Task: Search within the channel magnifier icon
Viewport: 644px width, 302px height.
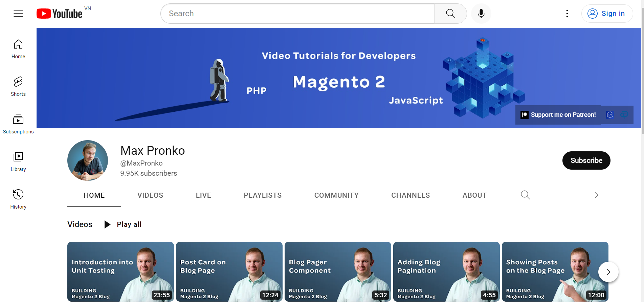Action: coord(525,195)
